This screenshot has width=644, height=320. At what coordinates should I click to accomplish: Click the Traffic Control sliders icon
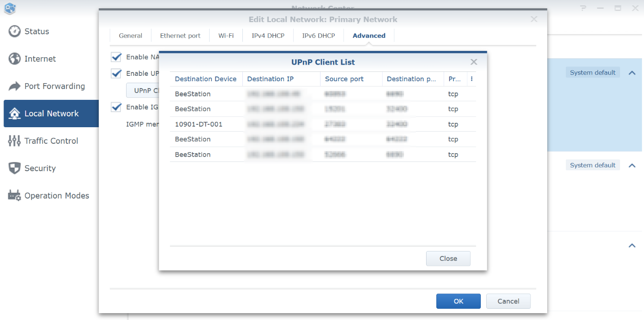click(x=15, y=141)
